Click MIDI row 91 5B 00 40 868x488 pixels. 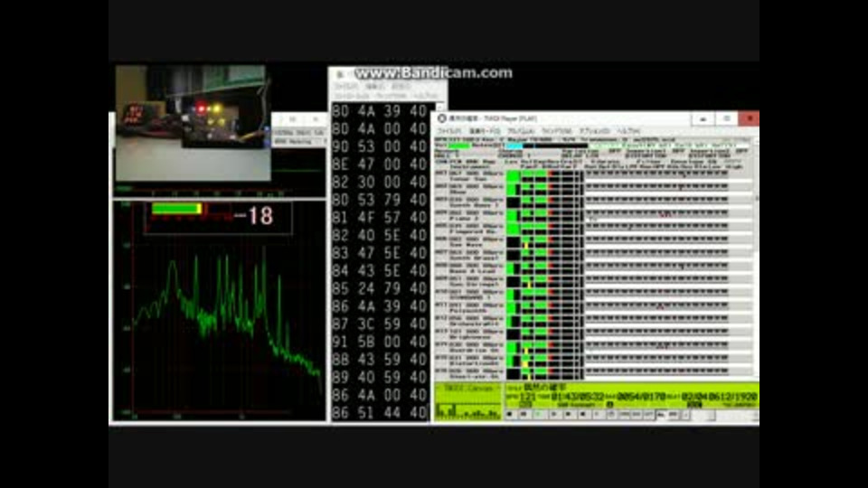[379, 342]
